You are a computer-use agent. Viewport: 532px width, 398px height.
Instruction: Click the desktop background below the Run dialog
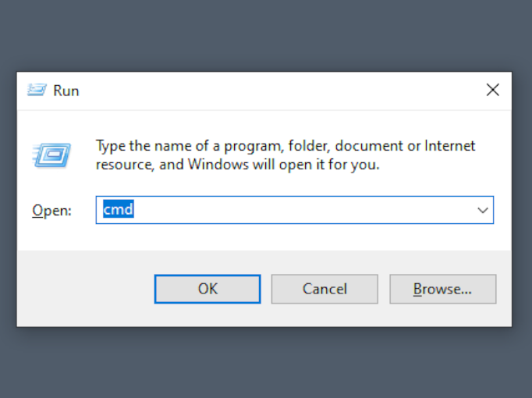(x=265, y=363)
